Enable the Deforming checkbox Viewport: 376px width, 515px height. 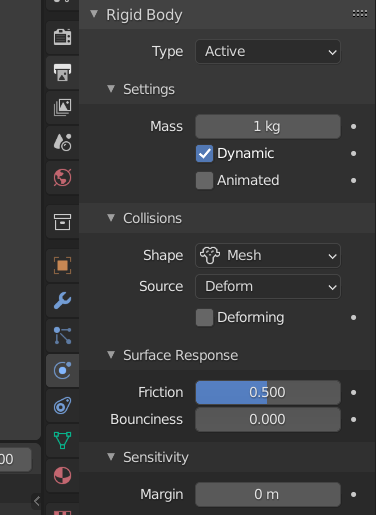[x=204, y=317]
